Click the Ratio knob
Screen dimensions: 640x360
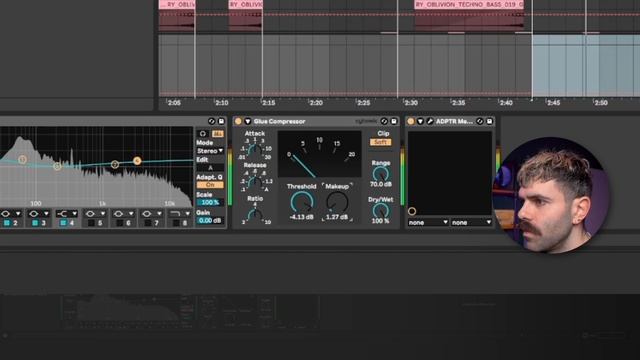point(255,215)
